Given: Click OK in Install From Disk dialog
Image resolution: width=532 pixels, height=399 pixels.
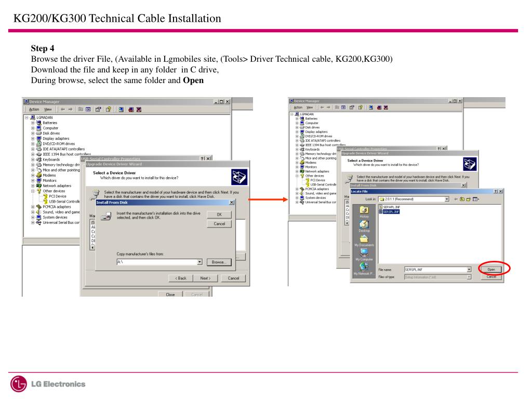Looking at the screenshot, I should (219, 215).
